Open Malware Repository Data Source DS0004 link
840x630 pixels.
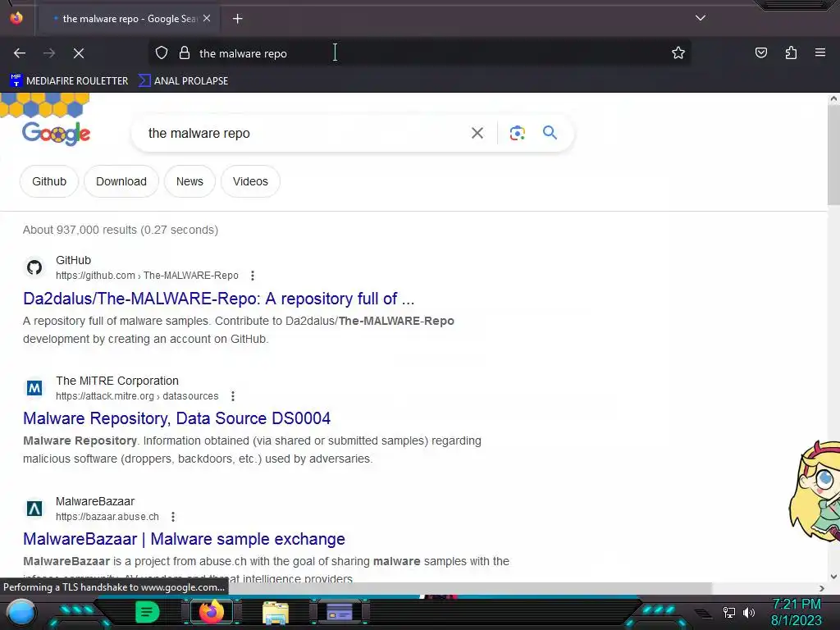click(x=177, y=418)
